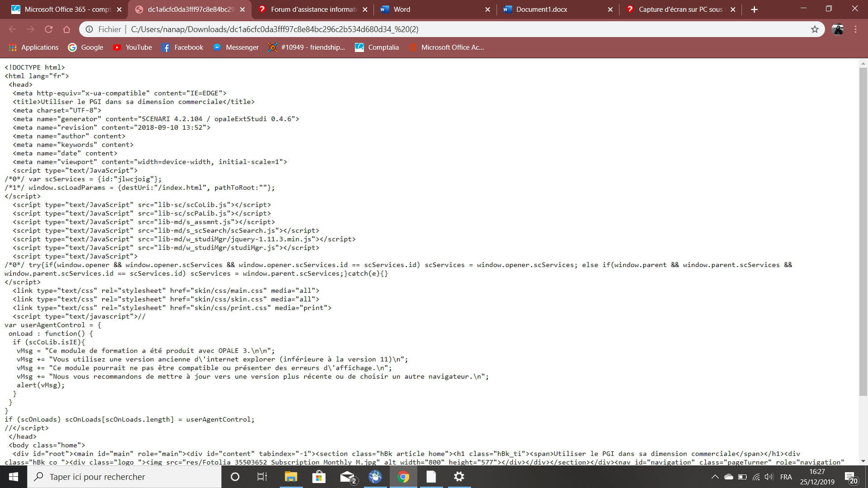The height and width of the screenshot is (488, 868).
Task: Open the Messenger bookmark
Action: (x=236, y=47)
